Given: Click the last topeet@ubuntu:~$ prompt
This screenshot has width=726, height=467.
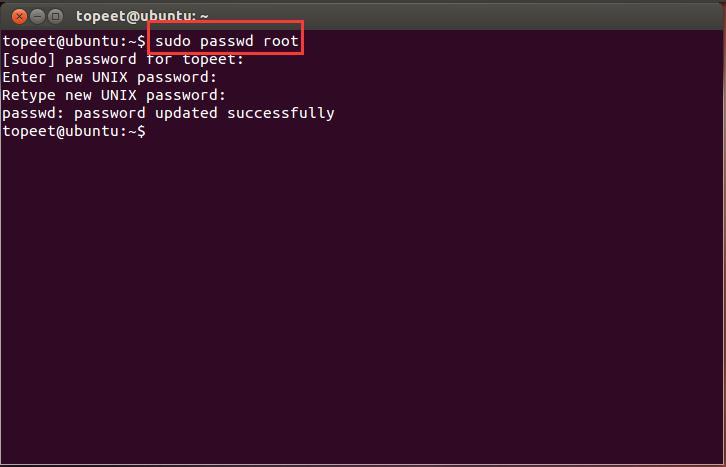Looking at the screenshot, I should pos(74,131).
